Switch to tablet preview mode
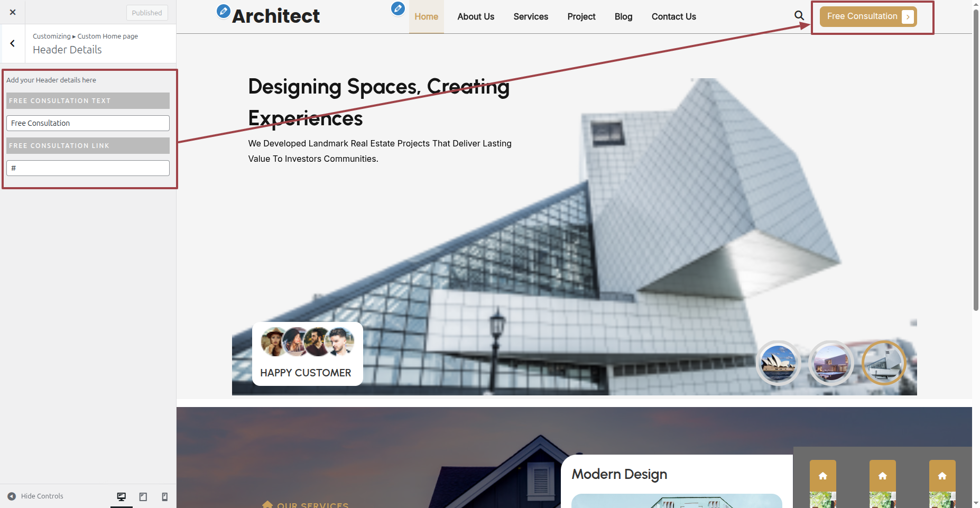980x508 pixels. point(143,496)
